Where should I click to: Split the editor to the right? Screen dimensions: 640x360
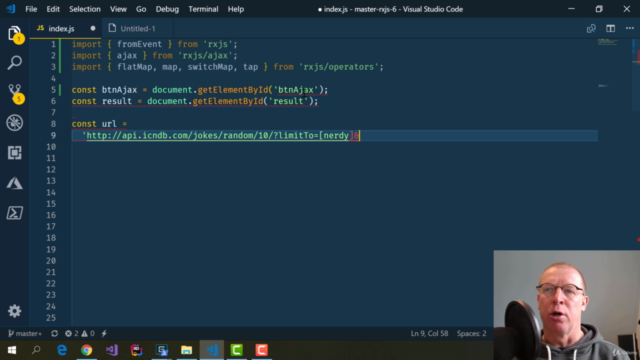pos(611,29)
